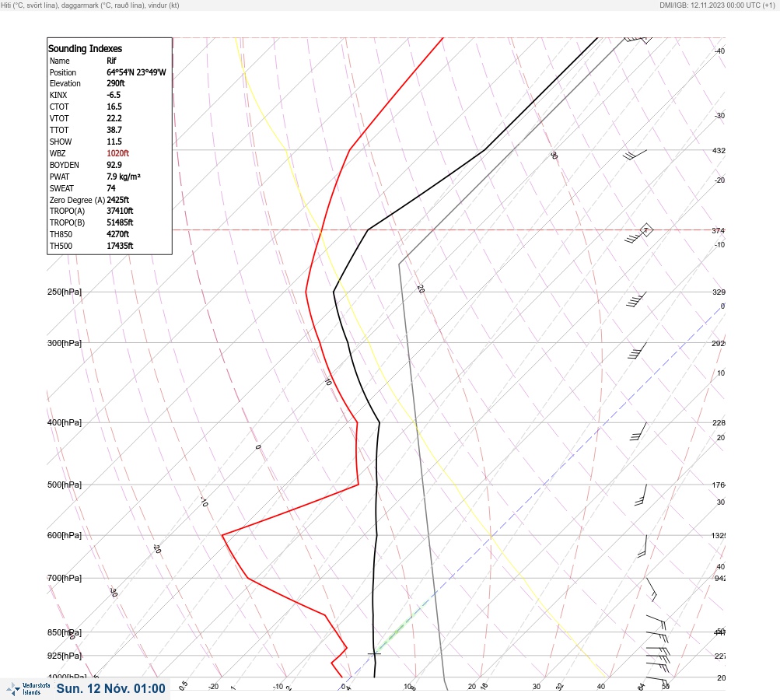Image resolution: width=780 pixels, height=700 pixels.
Task: Click the TH850 value 4270ft
Action: (x=118, y=234)
